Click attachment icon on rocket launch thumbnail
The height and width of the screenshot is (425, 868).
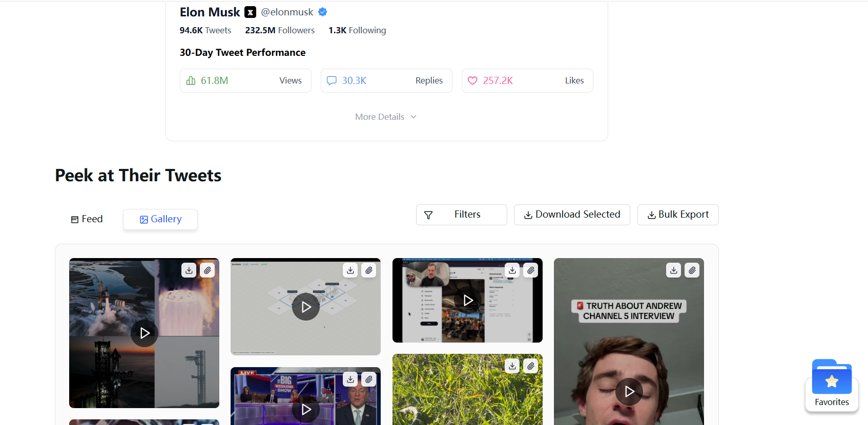pos(208,270)
